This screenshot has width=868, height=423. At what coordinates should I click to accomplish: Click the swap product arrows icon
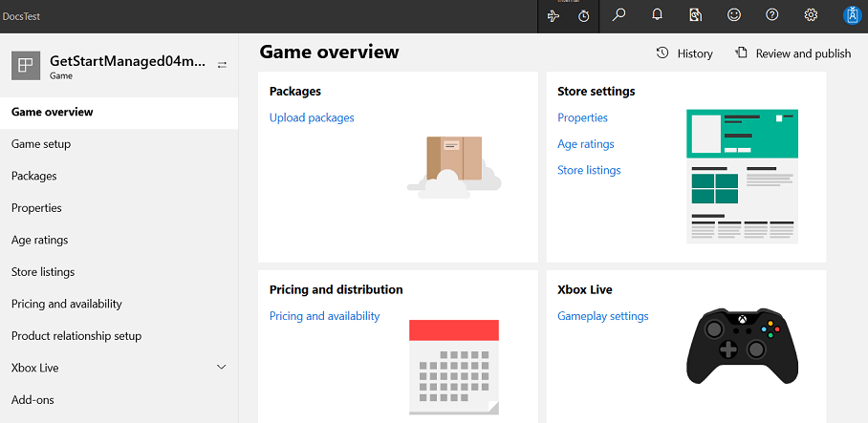(x=222, y=65)
